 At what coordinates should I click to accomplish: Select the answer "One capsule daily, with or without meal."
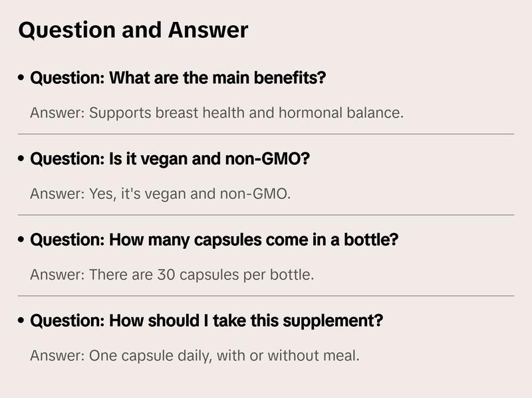tap(195, 355)
